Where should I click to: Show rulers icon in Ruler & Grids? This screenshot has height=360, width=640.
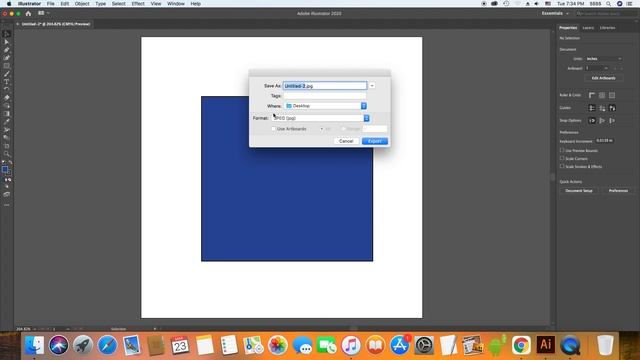(x=592, y=95)
